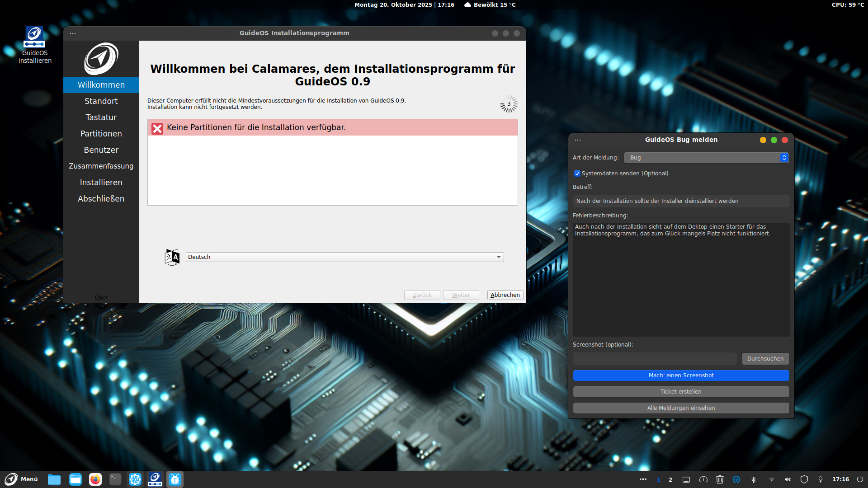The image size is (868, 488).
Task: Click the Calamares language translation icon
Action: (x=172, y=257)
